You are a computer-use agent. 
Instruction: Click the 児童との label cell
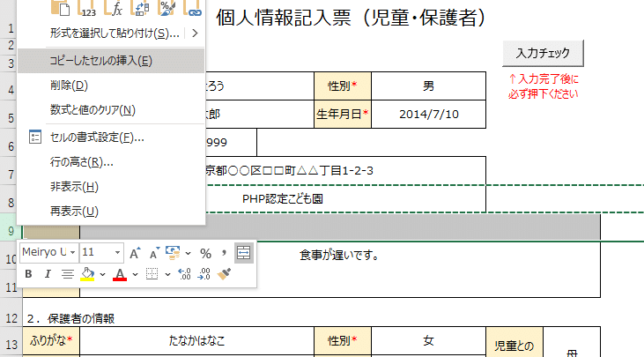tap(514, 344)
